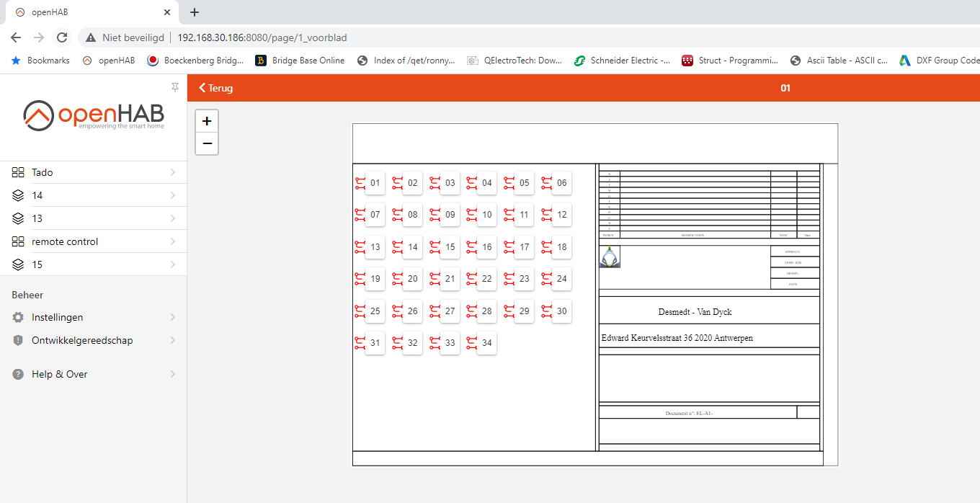Click page marker 04

[487, 183]
